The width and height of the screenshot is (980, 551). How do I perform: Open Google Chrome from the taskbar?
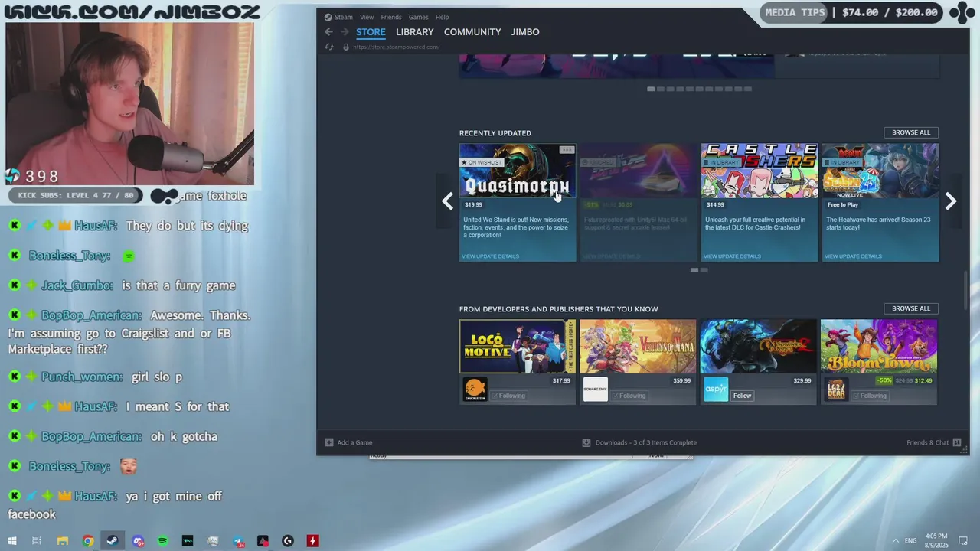pos(88,541)
